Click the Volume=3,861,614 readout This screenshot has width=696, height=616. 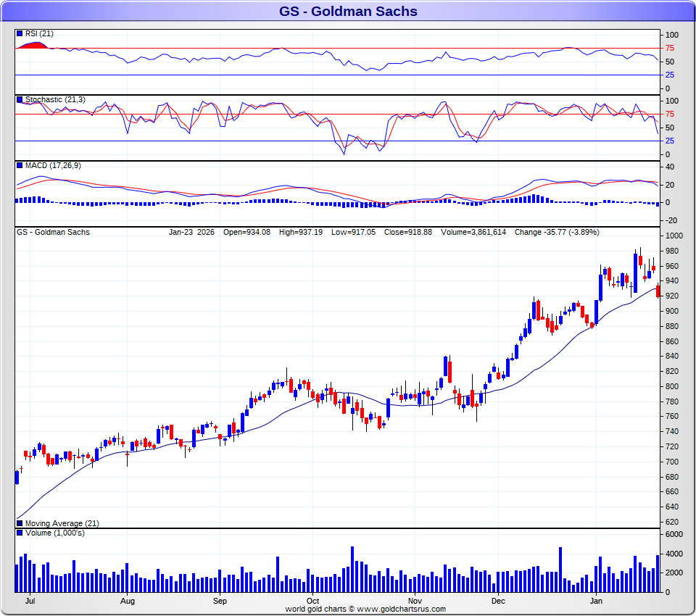point(473,233)
